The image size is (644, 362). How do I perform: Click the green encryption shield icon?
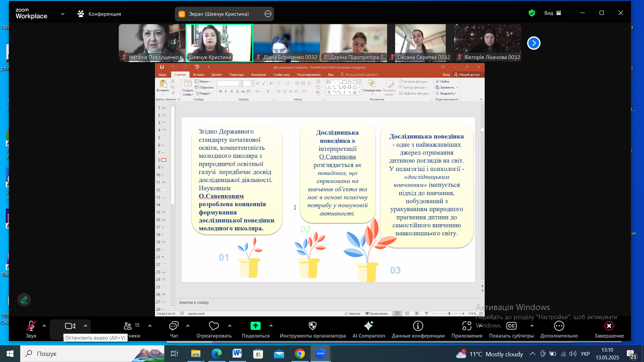tap(532, 13)
